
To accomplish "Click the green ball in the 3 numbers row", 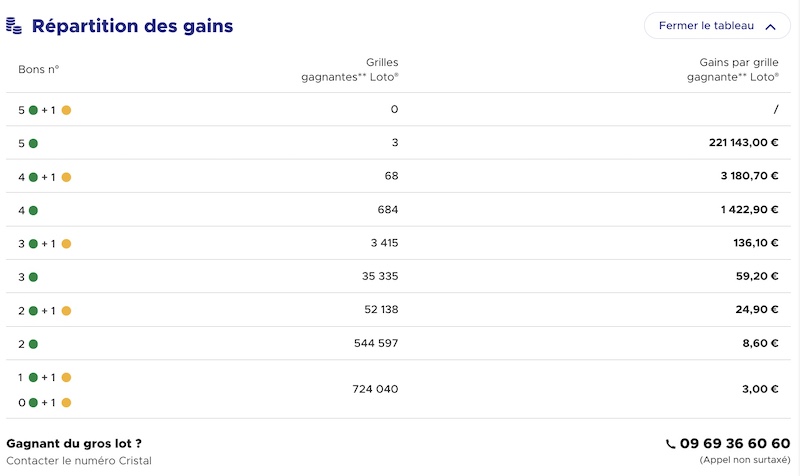I will 33,277.
